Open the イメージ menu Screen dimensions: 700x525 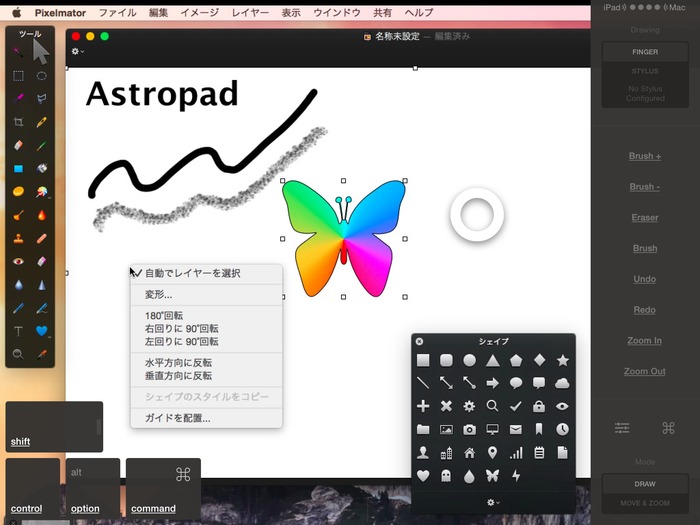[200, 12]
